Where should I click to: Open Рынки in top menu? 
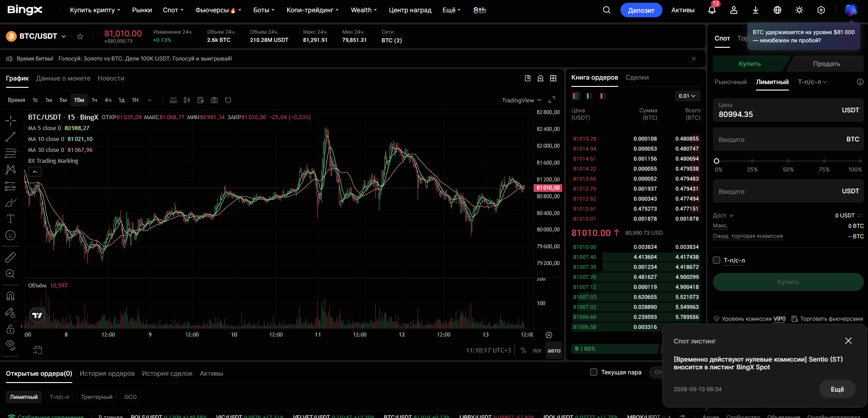coord(142,10)
